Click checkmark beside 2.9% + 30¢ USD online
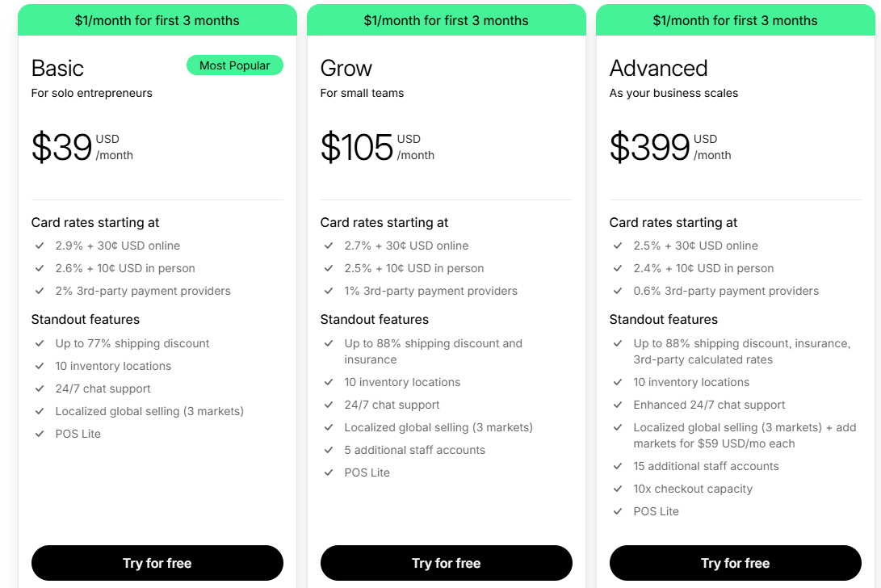This screenshot has height=588, width=881. coord(40,246)
